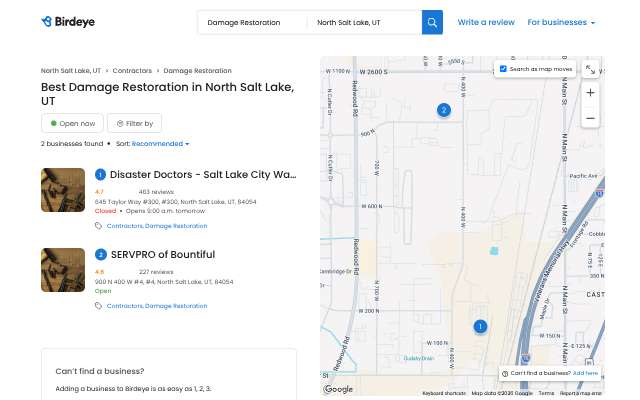The height and width of the screenshot is (400, 640).
Task: Click the map fullscreen expand icon
Action: tap(590, 69)
